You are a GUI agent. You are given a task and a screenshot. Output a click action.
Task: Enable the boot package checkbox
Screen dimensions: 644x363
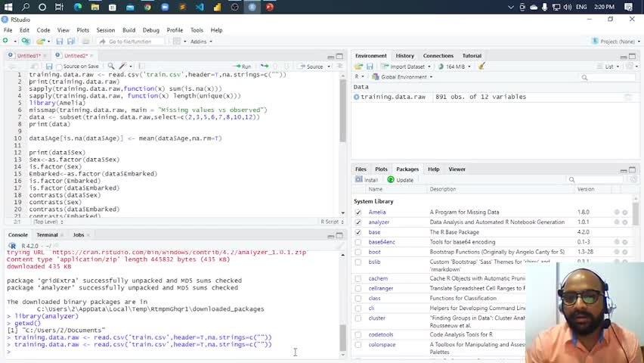(x=358, y=252)
